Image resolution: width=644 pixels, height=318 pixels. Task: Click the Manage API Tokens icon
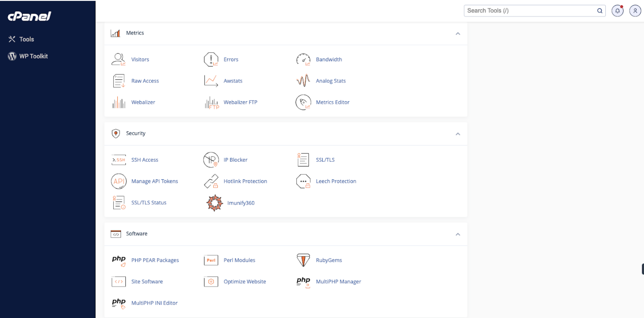[119, 181]
